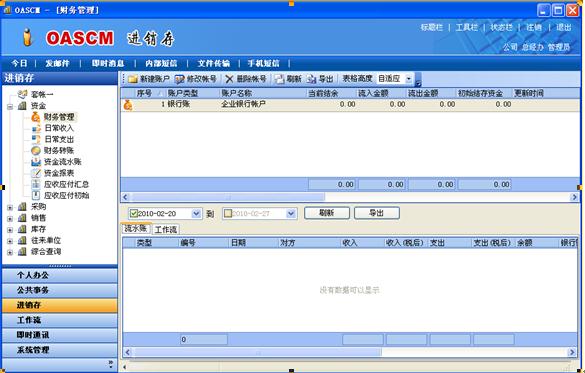Click the 刷新 button beside date filters
Image resolution: width=585 pixels, height=373 pixels.
click(327, 213)
